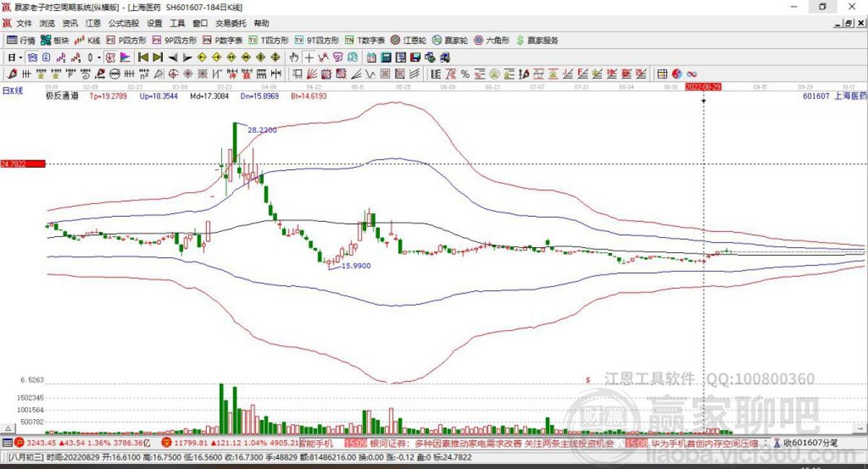Open the calculator icon on the toolbar

(385, 56)
